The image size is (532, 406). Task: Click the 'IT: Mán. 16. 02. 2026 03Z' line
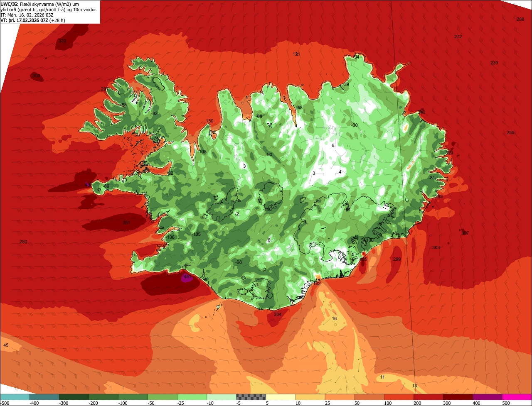pos(28,15)
